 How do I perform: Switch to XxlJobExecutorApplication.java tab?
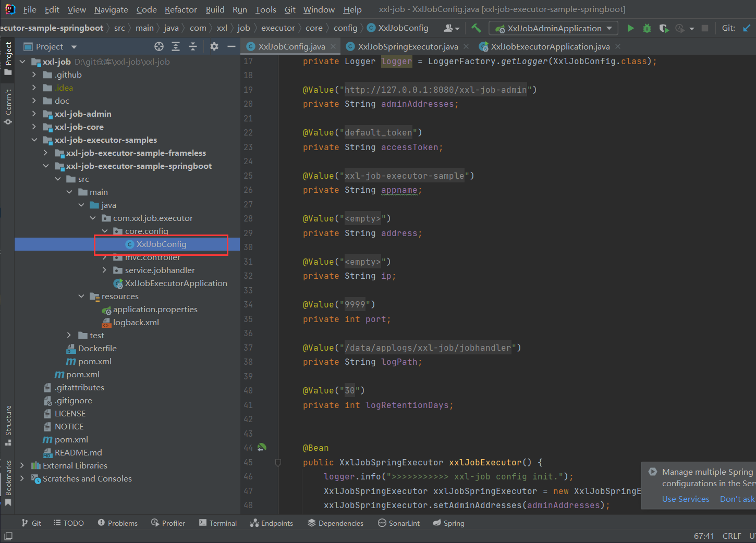(550, 46)
